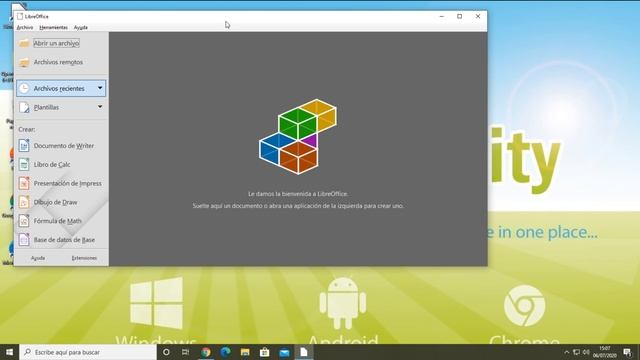Show hidden tray icons chevron
The width and height of the screenshot is (640, 360).
pos(567,352)
